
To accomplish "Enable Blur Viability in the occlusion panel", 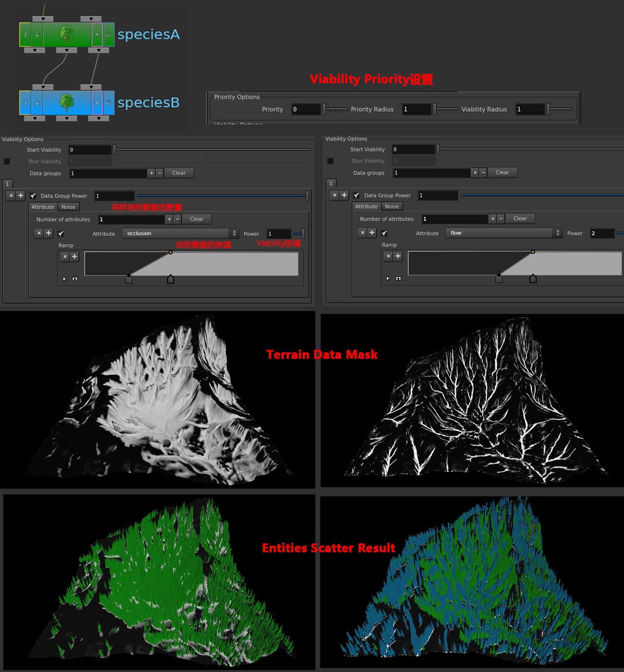I will point(7,161).
